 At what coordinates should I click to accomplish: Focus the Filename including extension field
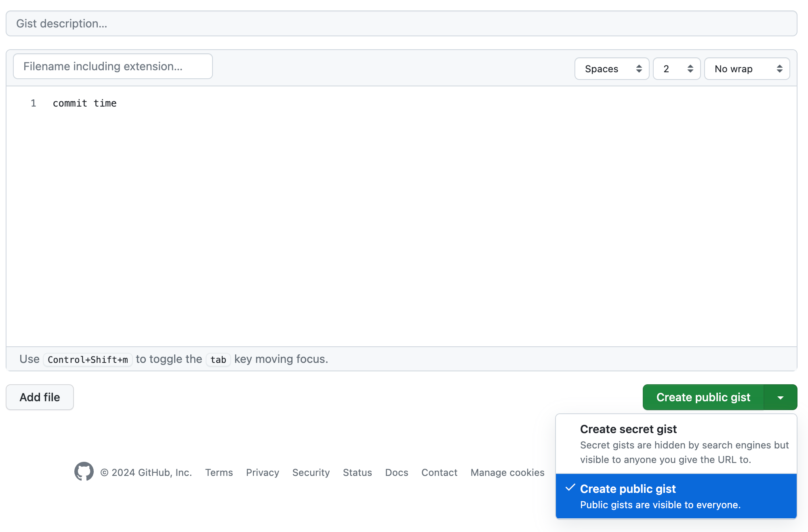coord(113,66)
